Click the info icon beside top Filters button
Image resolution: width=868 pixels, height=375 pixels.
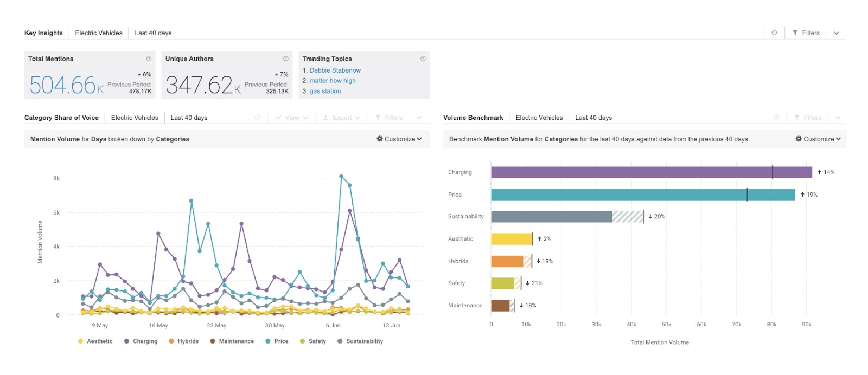774,33
